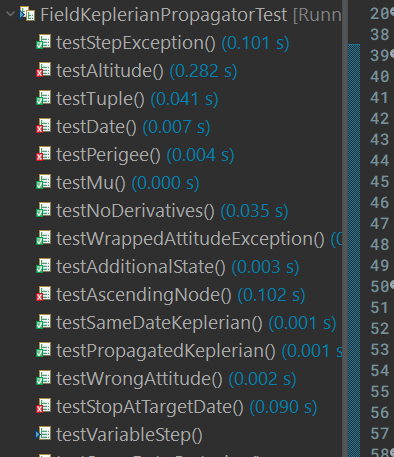Select testSameDateKeplerian() test result
This screenshot has height=457, width=394.
click(196, 323)
